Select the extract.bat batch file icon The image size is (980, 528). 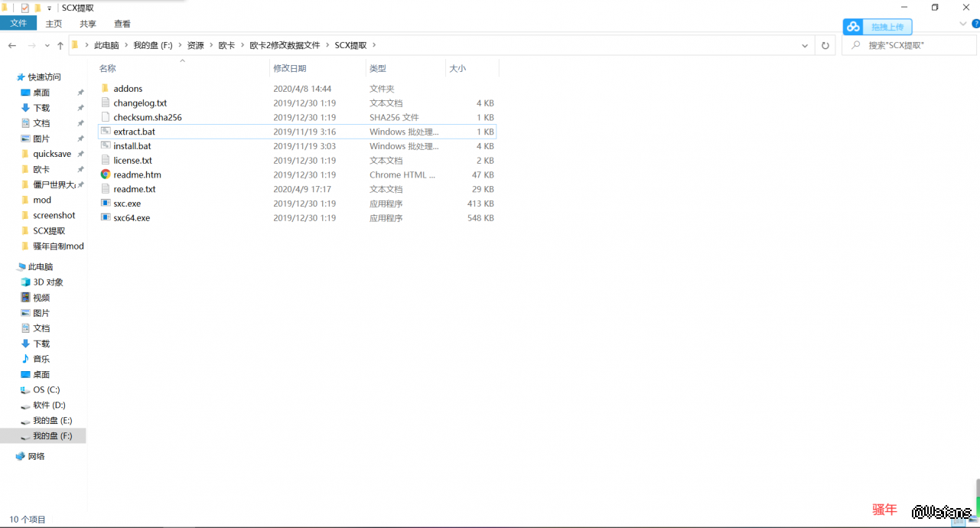click(x=106, y=132)
